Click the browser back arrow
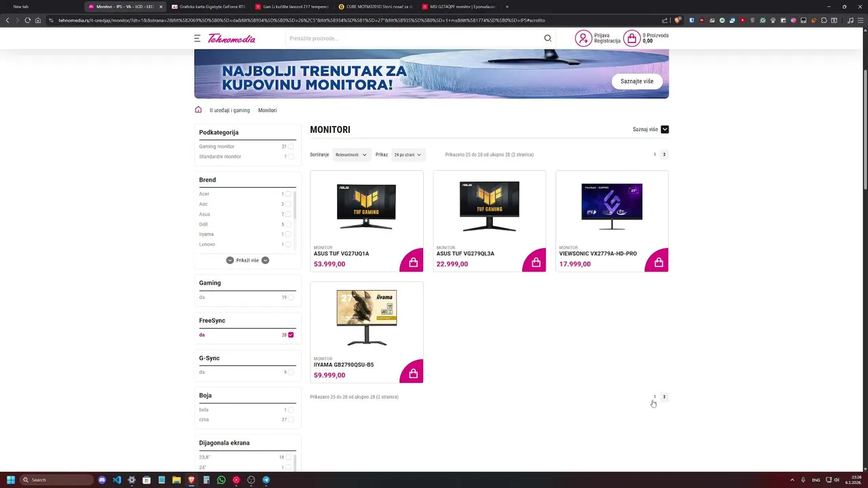This screenshot has width=868, height=488. tap(7, 20)
